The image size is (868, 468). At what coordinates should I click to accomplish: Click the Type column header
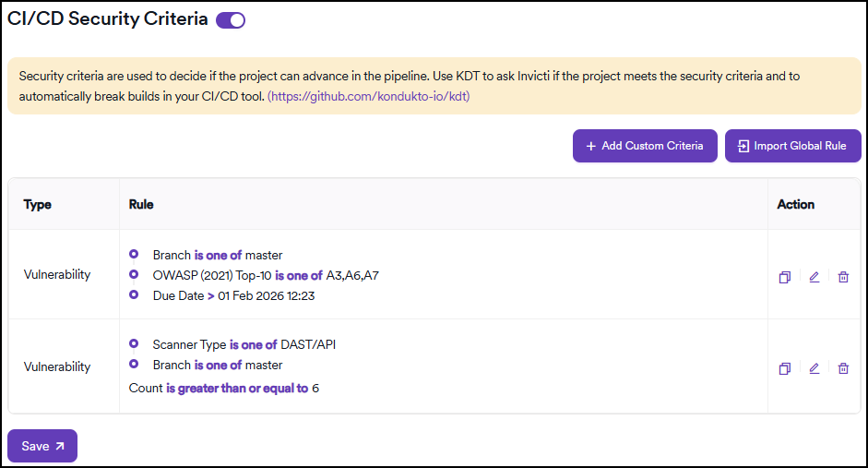click(x=38, y=204)
